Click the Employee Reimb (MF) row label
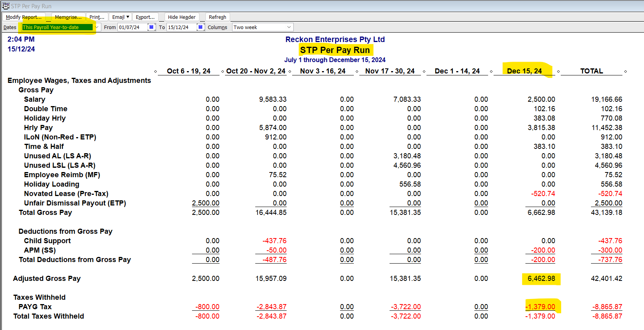This screenshot has width=644, height=330. pos(62,175)
